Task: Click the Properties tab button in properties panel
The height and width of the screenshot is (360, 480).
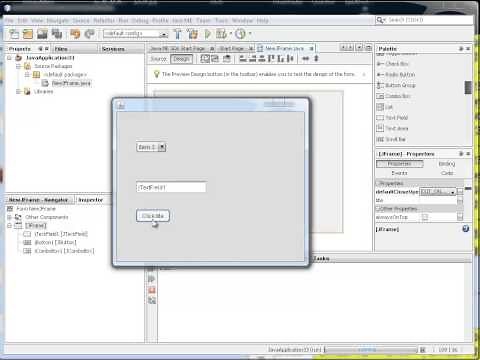Action: 400,164
